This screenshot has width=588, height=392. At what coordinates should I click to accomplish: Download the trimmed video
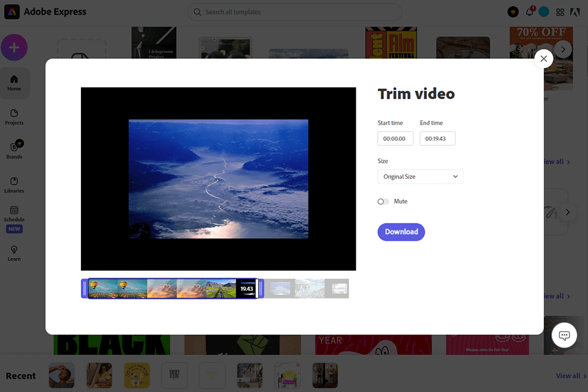[x=401, y=232]
